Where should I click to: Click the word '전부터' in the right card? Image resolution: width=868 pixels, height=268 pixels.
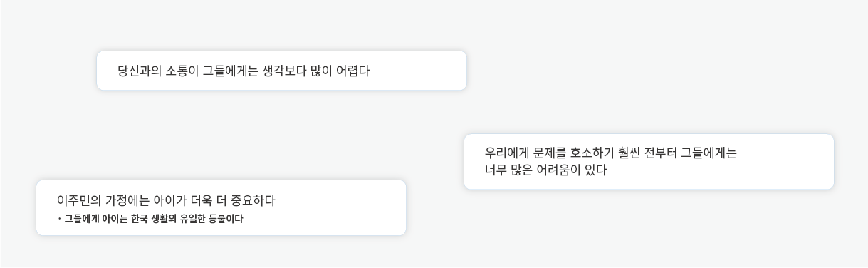coord(660,153)
